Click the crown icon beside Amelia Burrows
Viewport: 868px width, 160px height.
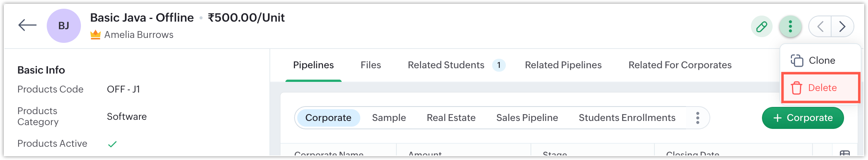[95, 35]
